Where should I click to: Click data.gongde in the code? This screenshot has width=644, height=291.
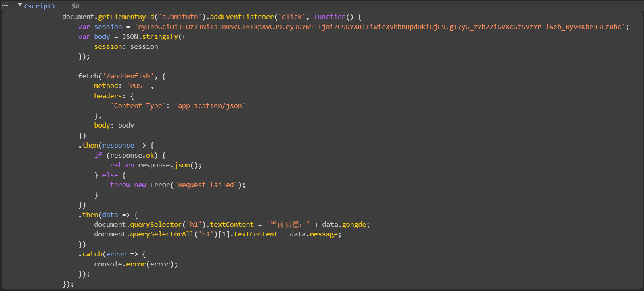[x=345, y=224]
